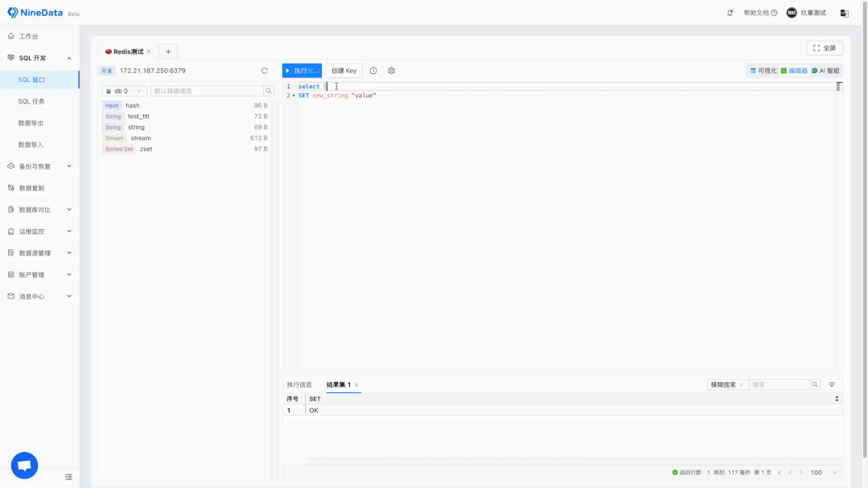Open the page size 100 dropdown
The image size is (868, 488).
tap(818, 472)
